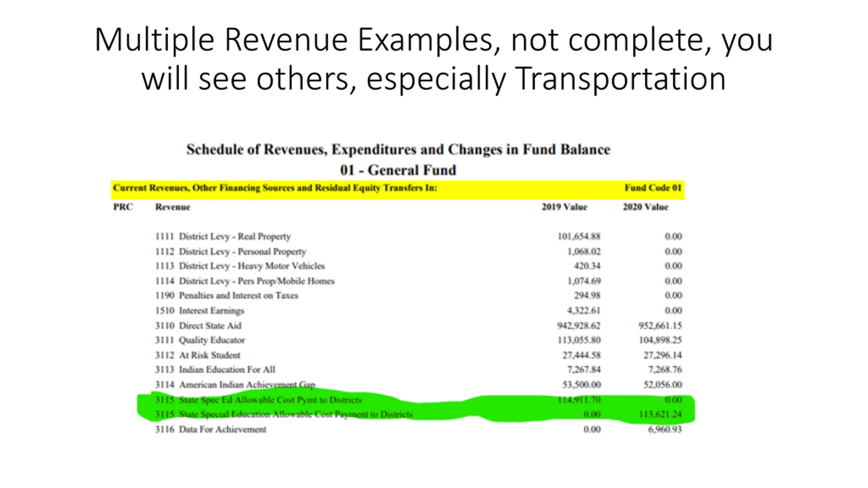Image resolution: width=868 pixels, height=488 pixels.
Task: Select the 'Current Revenues, Other Financing Sources' banner text
Action: 275,188
